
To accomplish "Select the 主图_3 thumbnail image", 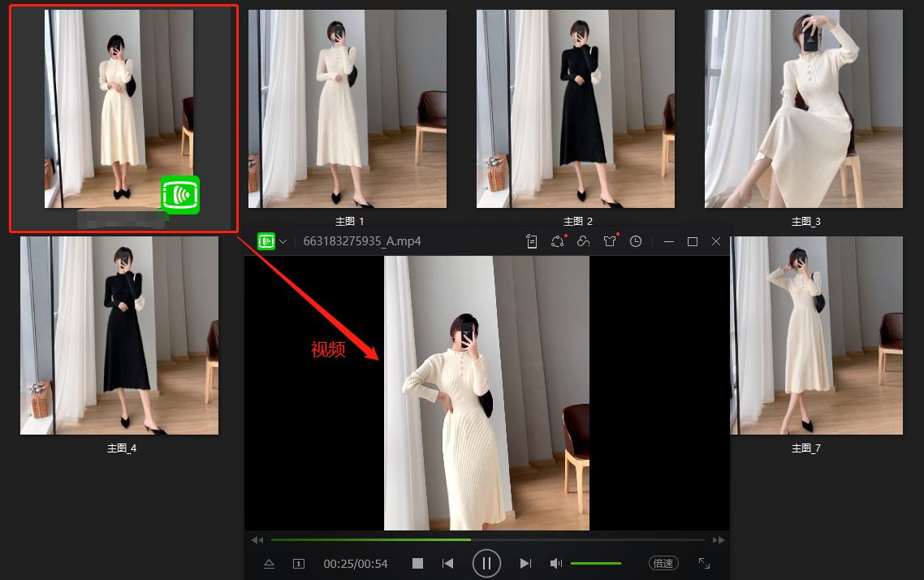I will 804,109.
